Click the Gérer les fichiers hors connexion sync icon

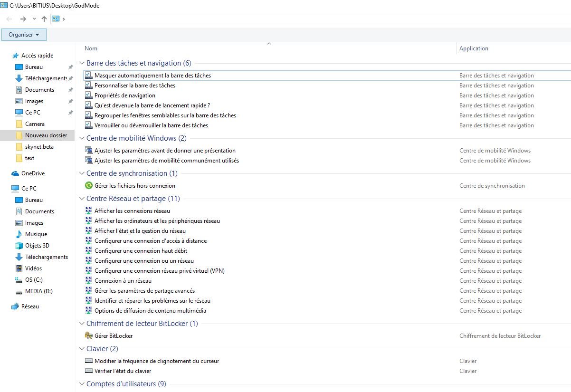(x=88, y=186)
